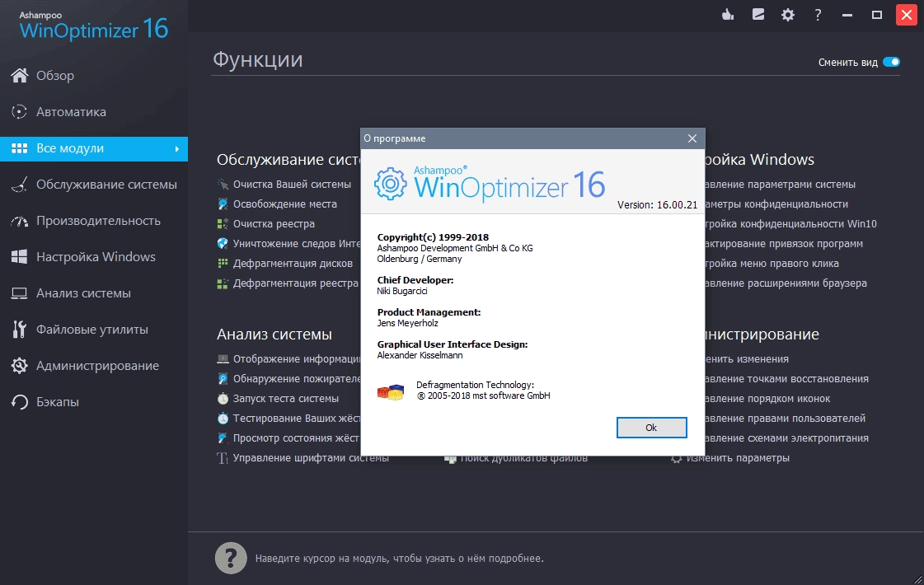Image resolution: width=924 pixels, height=585 pixels.
Task: Open Очистка реестра module
Action: pos(274,224)
